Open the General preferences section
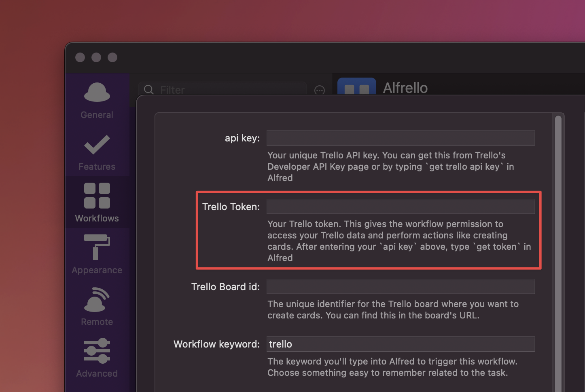The width and height of the screenshot is (585, 392). click(x=97, y=101)
